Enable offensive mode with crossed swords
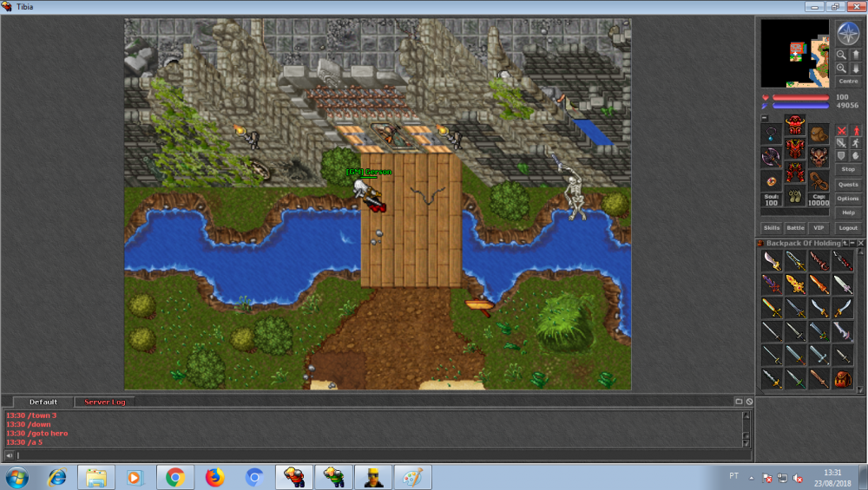The width and height of the screenshot is (868, 490). tap(841, 131)
